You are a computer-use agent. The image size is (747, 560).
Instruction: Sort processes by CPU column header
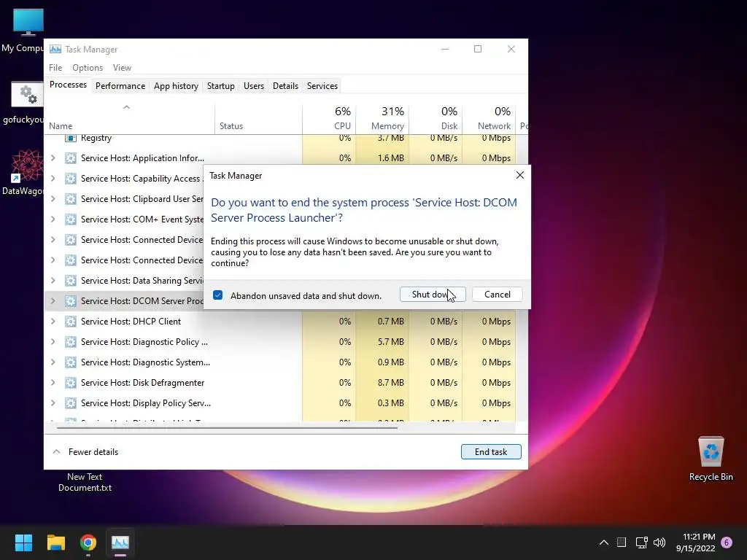pos(329,118)
